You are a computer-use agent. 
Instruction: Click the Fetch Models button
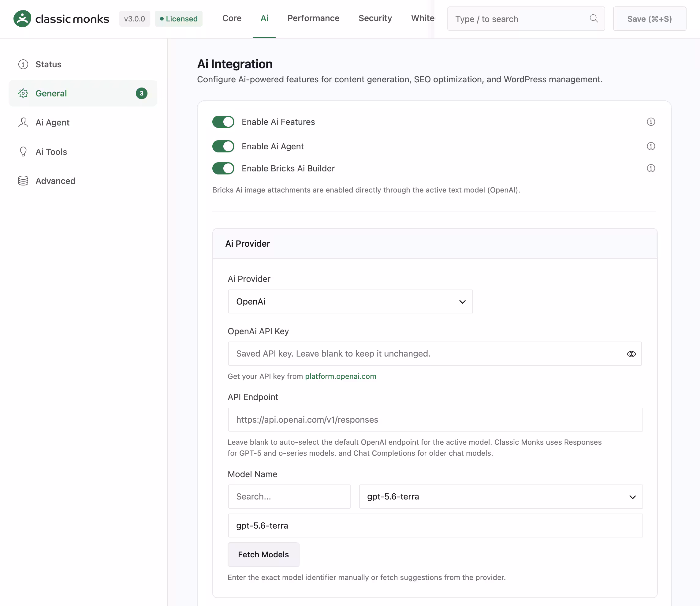tap(263, 554)
